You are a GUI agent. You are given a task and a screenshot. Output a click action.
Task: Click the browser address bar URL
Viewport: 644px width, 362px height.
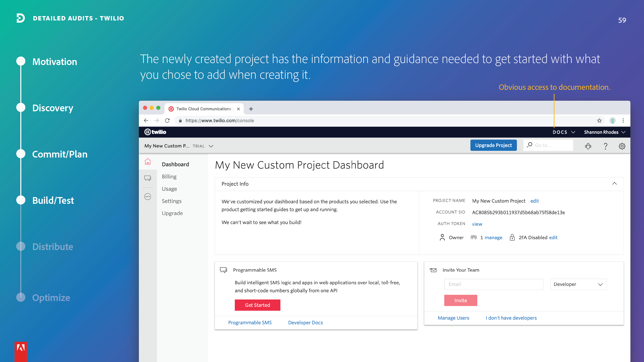point(220,121)
